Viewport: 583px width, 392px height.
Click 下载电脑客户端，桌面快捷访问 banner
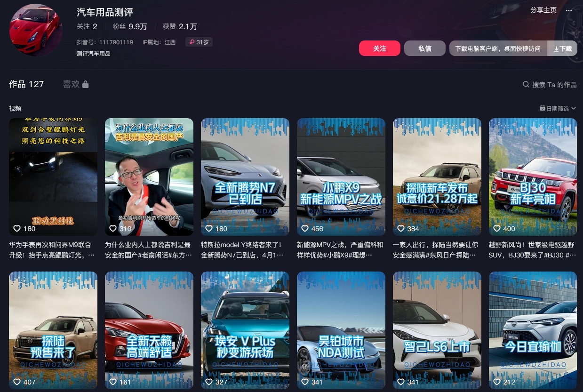498,48
